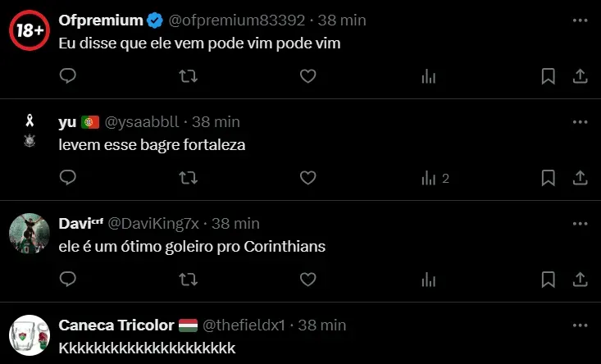
Task: Open more options on Ofpremium's tweet
Action: 580,20
